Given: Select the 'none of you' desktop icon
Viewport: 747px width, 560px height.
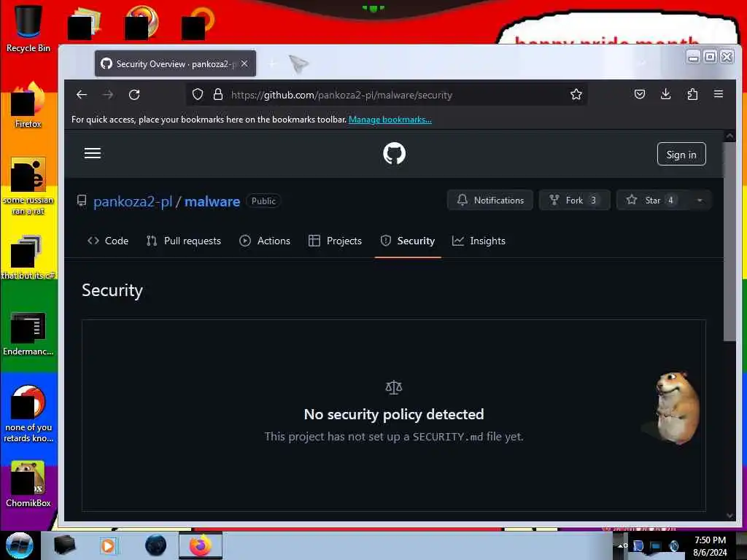Looking at the screenshot, I should [x=28, y=413].
